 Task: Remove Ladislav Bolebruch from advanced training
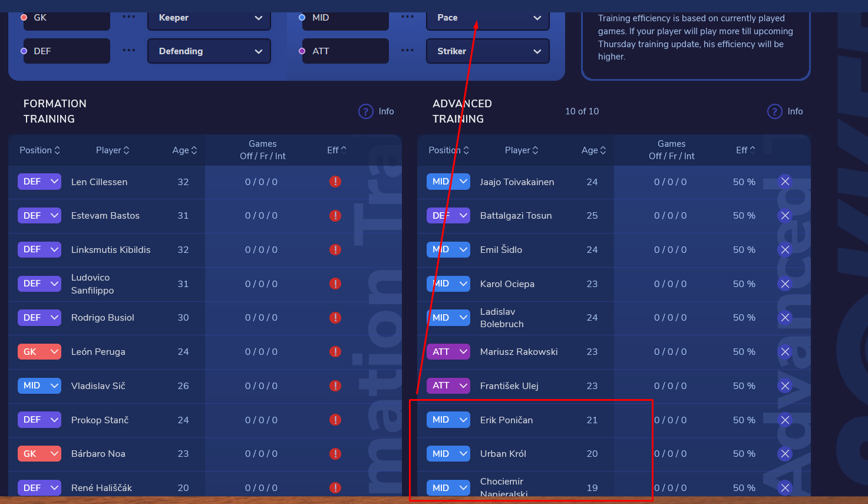point(785,318)
